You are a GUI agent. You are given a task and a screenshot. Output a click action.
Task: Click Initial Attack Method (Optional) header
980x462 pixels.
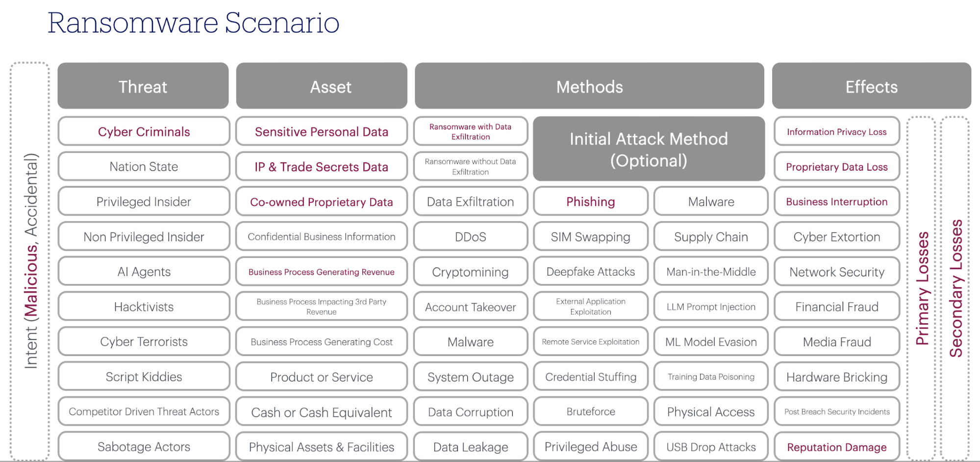[x=649, y=149]
